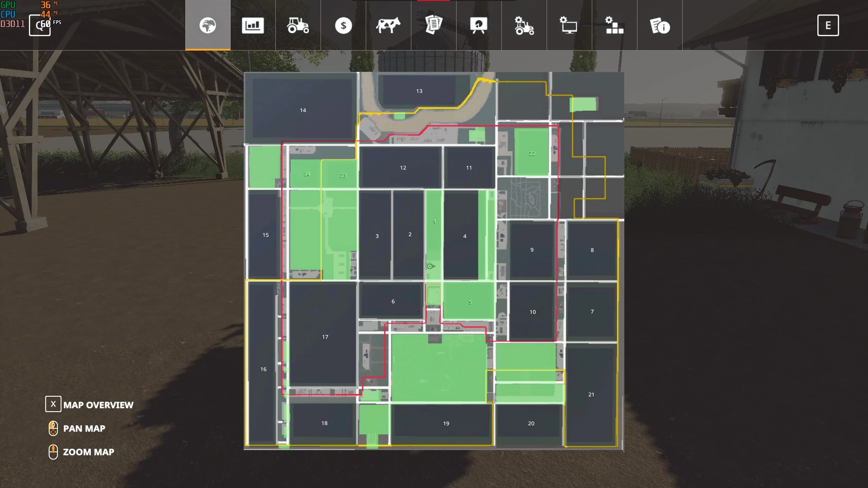
Task: Select field 21 on the map
Action: tap(591, 394)
